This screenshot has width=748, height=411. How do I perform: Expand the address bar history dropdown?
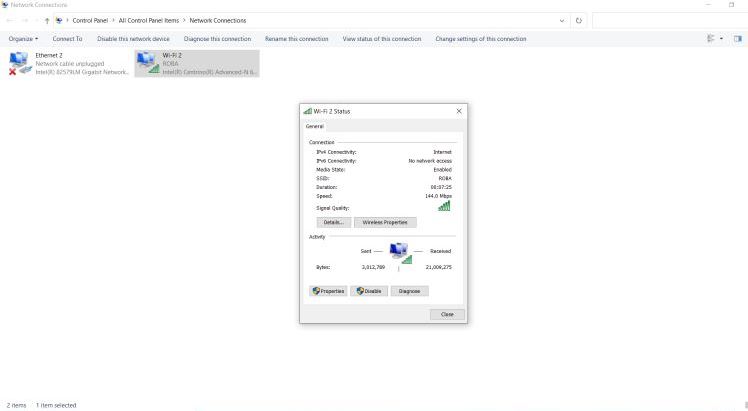(x=561, y=21)
